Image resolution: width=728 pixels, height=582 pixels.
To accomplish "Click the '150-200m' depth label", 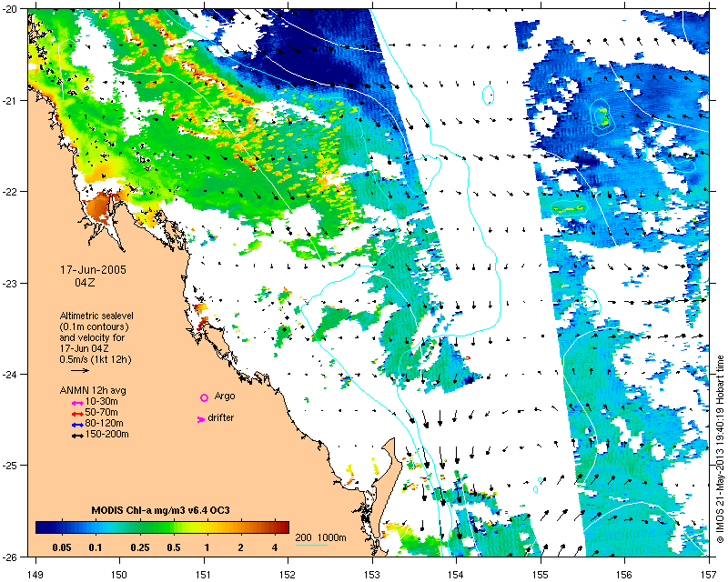I will pyautogui.click(x=106, y=435).
